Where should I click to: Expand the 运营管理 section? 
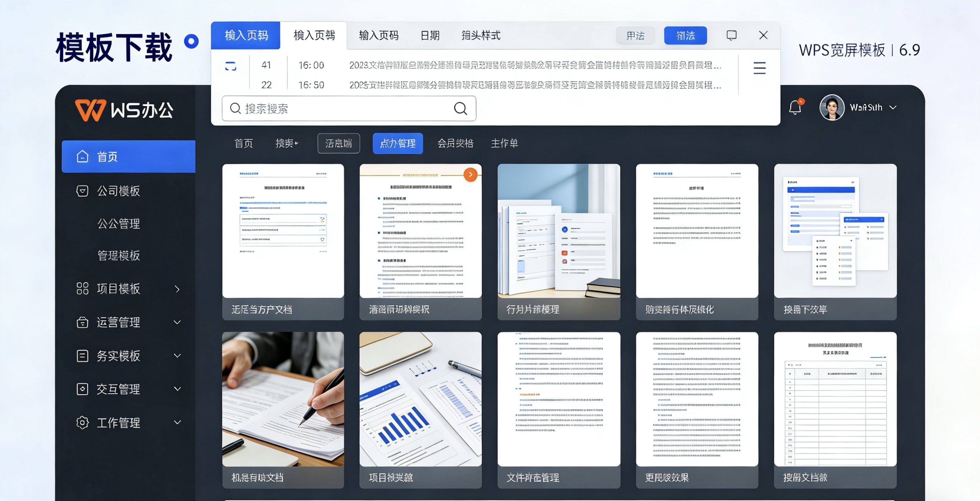(x=119, y=322)
